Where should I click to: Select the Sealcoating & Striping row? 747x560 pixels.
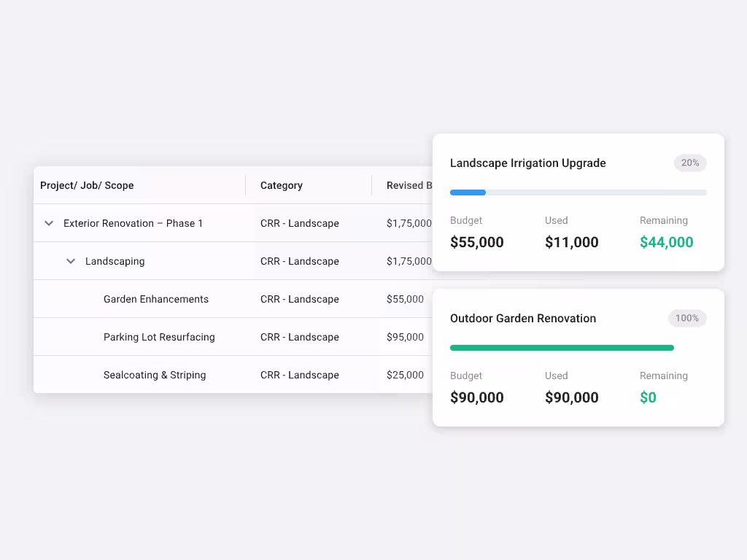tap(154, 374)
